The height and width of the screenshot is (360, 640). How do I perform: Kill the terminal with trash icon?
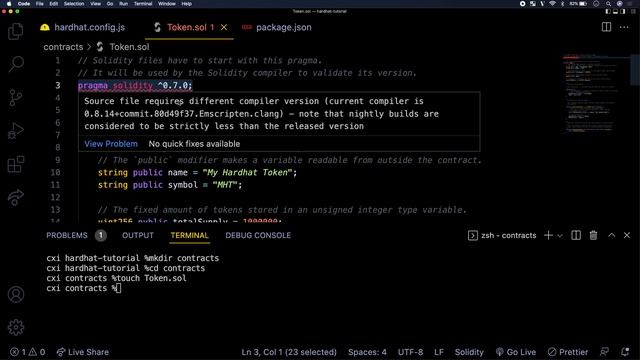(x=593, y=236)
